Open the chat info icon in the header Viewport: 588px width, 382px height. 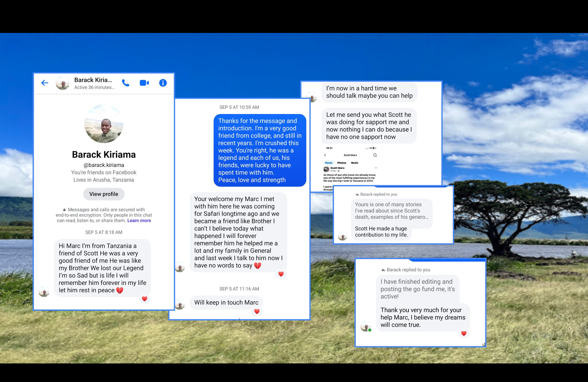pyautogui.click(x=163, y=83)
